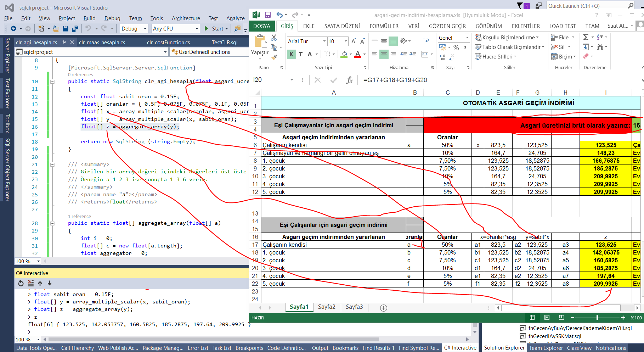The width and height of the screenshot is (644, 352).
Task: Expand the sqlclrproject navigation dropdown
Action: point(165,52)
